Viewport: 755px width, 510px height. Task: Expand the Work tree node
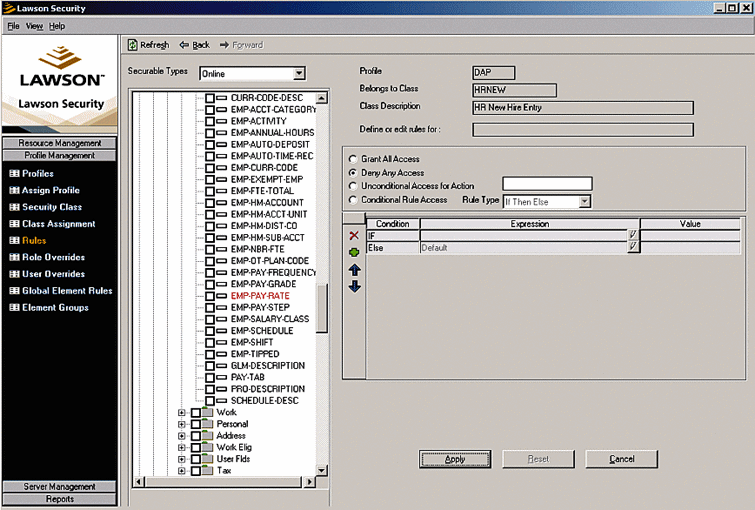(182, 413)
